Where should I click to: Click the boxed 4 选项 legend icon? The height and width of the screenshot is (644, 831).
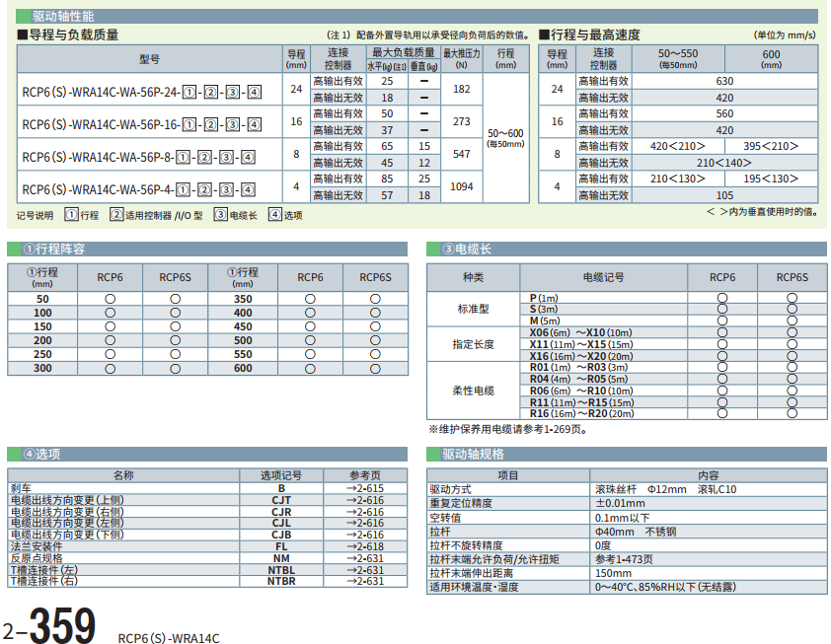click(x=275, y=214)
